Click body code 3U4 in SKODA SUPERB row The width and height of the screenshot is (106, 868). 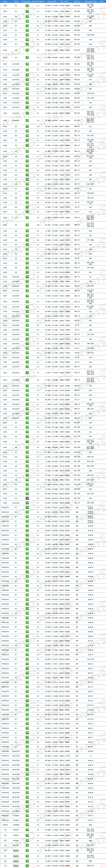pyautogui.click(x=77, y=825)
